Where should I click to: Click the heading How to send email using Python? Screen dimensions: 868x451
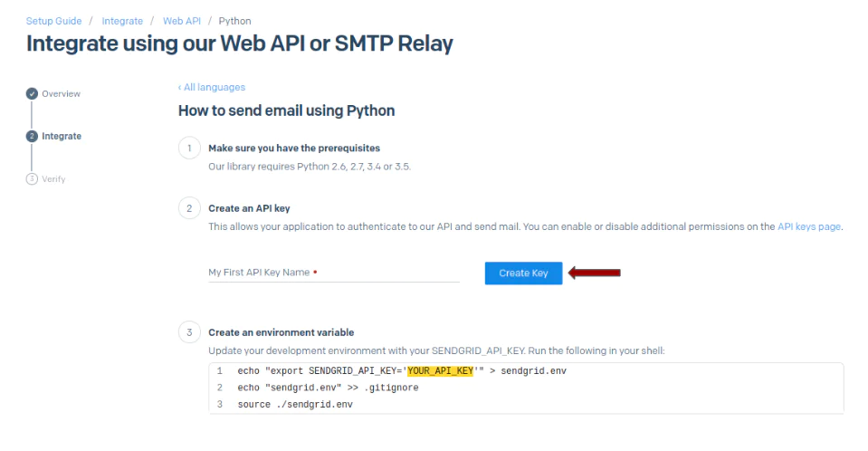pos(286,110)
